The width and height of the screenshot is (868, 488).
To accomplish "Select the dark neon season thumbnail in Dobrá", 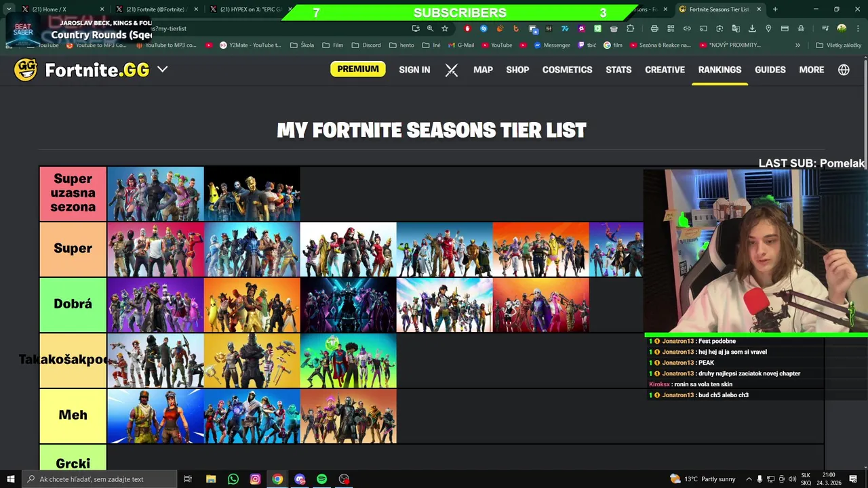I will (348, 305).
